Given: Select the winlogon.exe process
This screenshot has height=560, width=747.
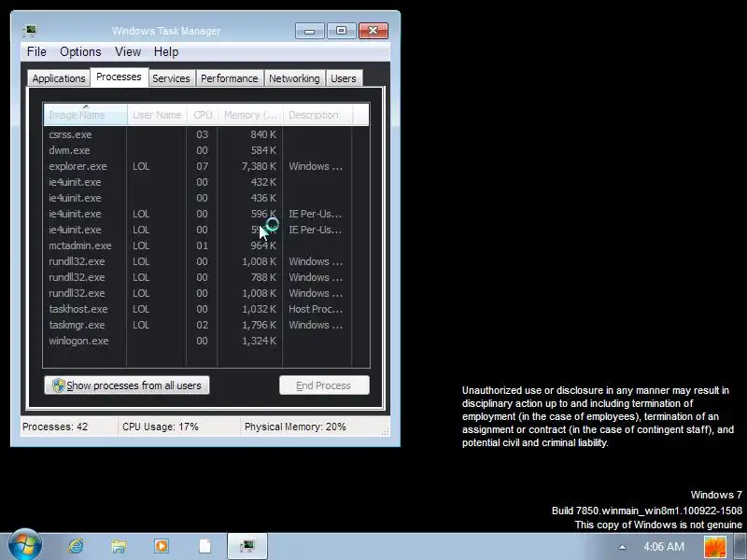Looking at the screenshot, I should tap(206, 341).
